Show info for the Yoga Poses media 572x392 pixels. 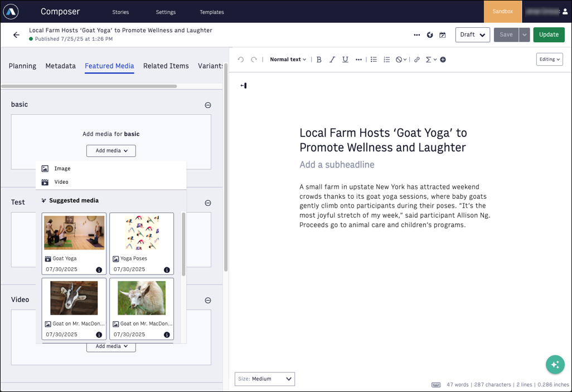pyautogui.click(x=167, y=269)
